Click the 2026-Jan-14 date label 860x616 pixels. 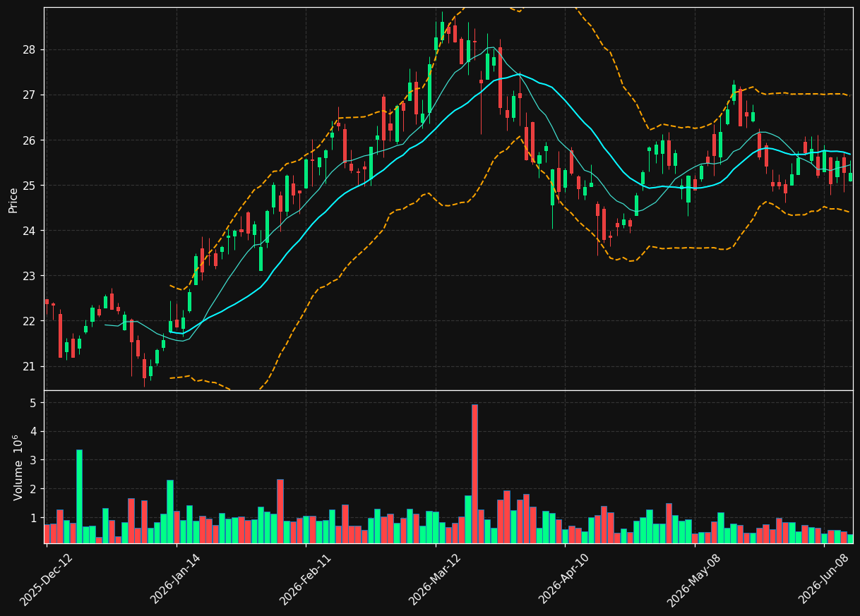click(175, 579)
